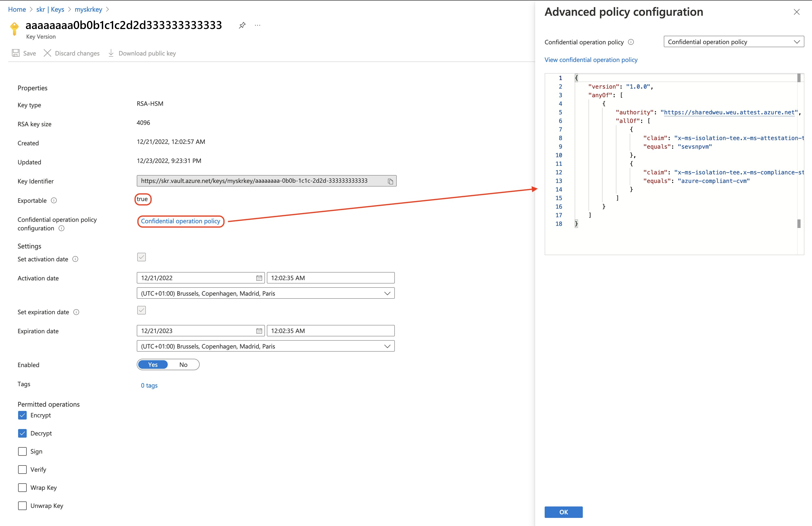Image resolution: width=812 pixels, height=526 pixels.
Task: Click the 0 tags link to manage tags
Action: (149, 385)
